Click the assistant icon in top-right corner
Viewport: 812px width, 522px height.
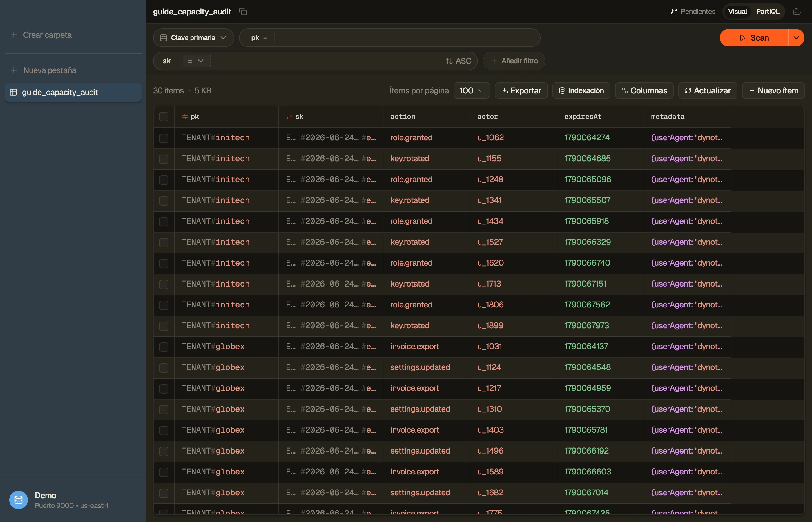click(797, 12)
